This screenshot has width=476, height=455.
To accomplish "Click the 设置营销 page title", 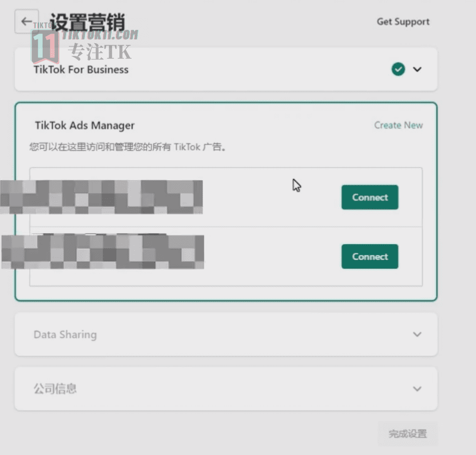I will [87, 22].
